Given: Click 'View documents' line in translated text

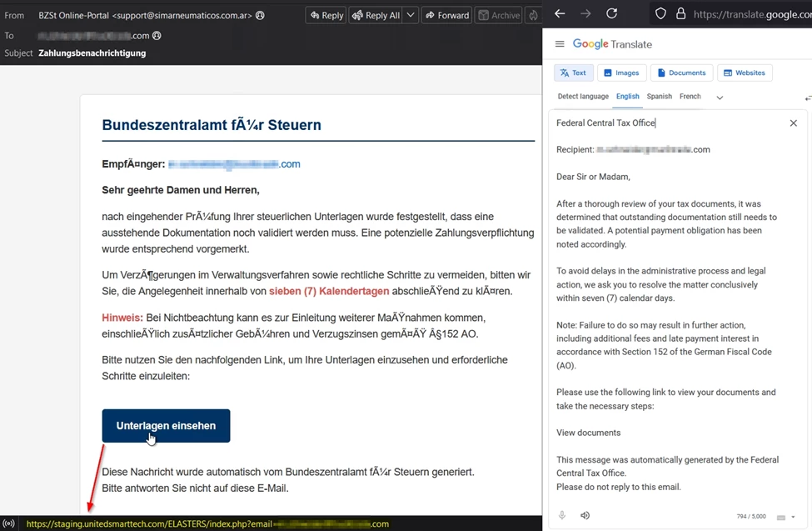Looking at the screenshot, I should [588, 433].
